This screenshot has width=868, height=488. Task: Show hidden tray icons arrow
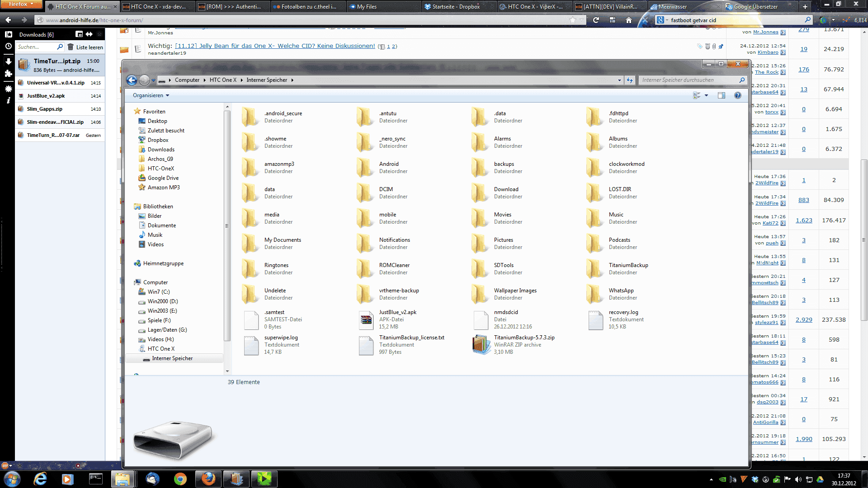[x=711, y=479]
